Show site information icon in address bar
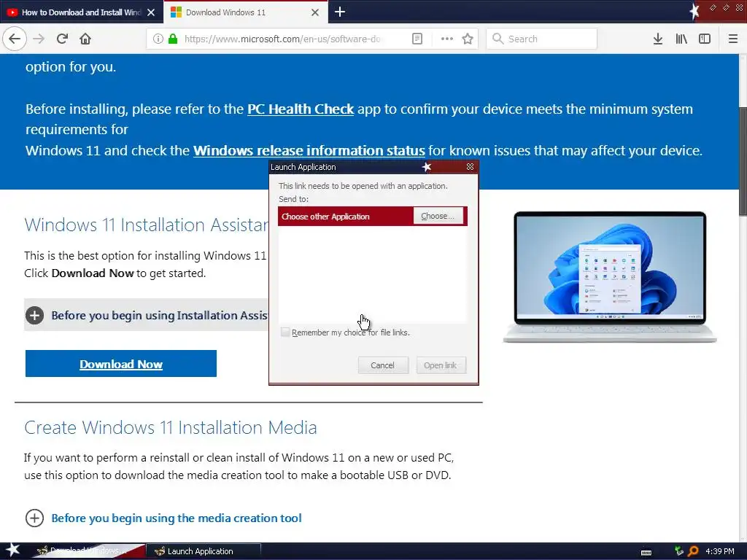747x560 pixels. [158, 39]
